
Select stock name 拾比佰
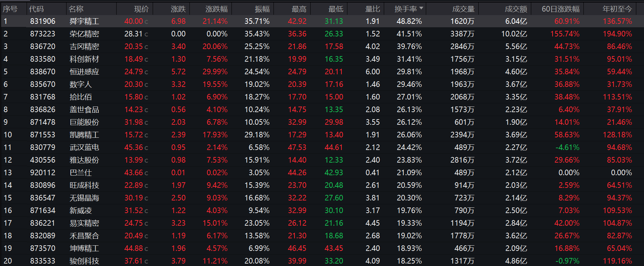(x=81, y=97)
